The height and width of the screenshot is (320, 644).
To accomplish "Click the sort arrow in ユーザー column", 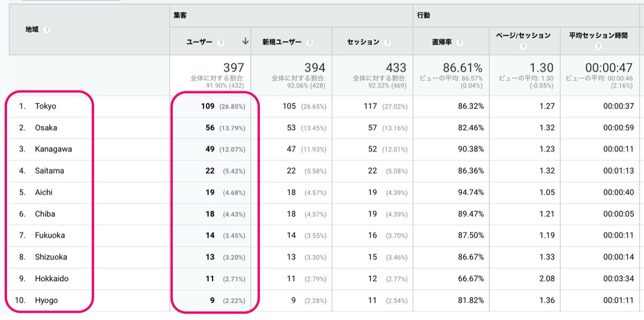I will [x=245, y=41].
